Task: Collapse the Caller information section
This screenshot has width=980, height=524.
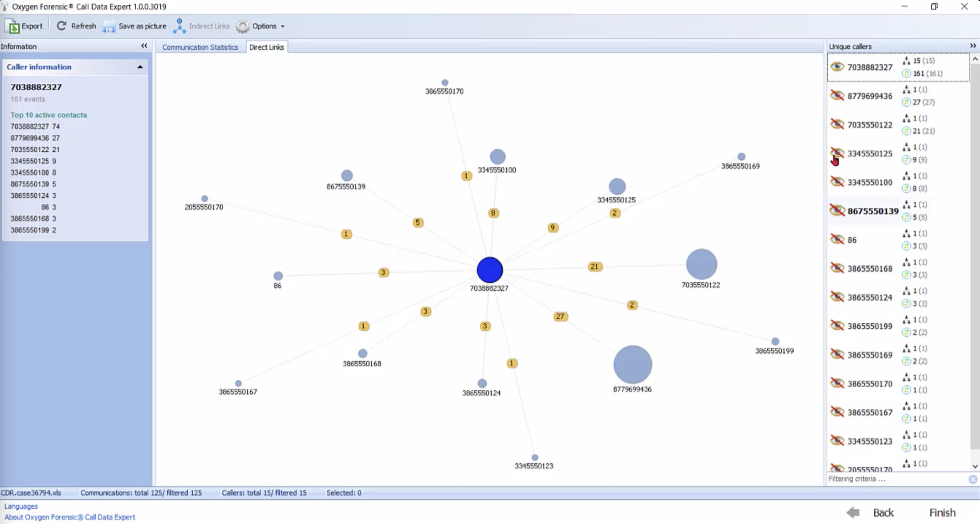Action: [140, 67]
